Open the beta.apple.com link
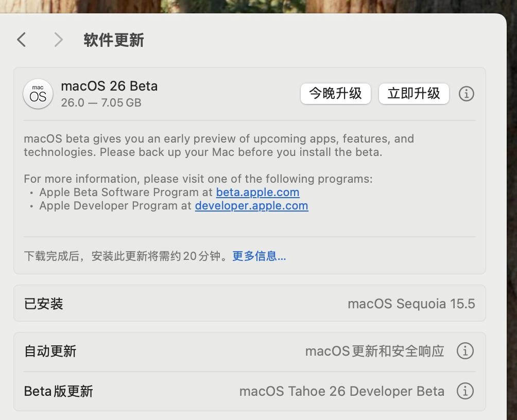The height and width of the screenshot is (420, 517). pos(257,192)
